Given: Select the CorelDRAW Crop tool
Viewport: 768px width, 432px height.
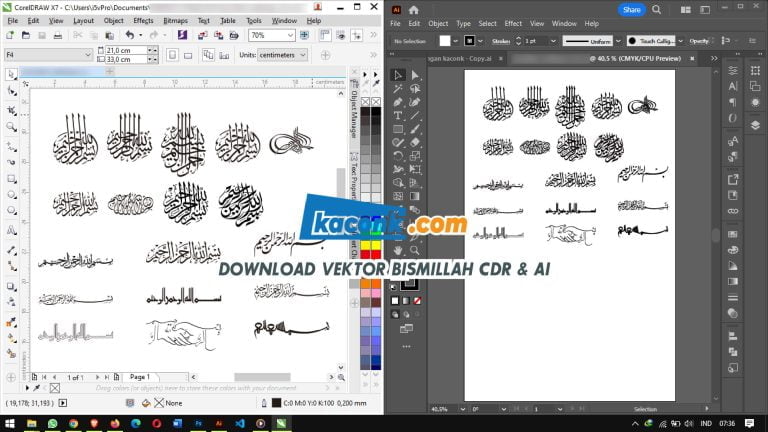Looking at the screenshot, I should pos(11,110).
